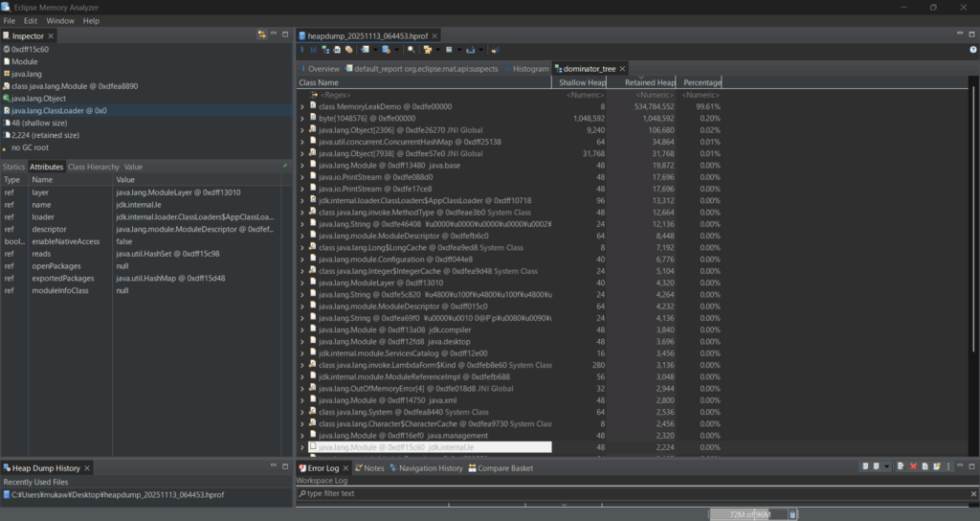This screenshot has height=521, width=980.
Task: Sort by Retained Heap column header
Action: (x=650, y=83)
